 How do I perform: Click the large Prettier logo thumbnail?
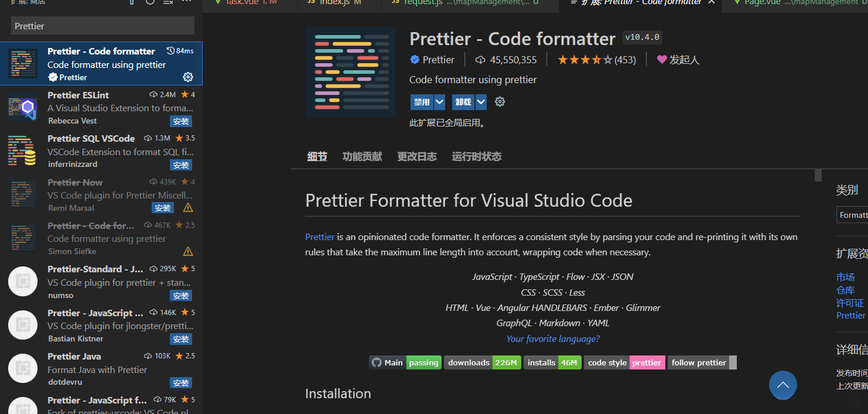coord(350,72)
